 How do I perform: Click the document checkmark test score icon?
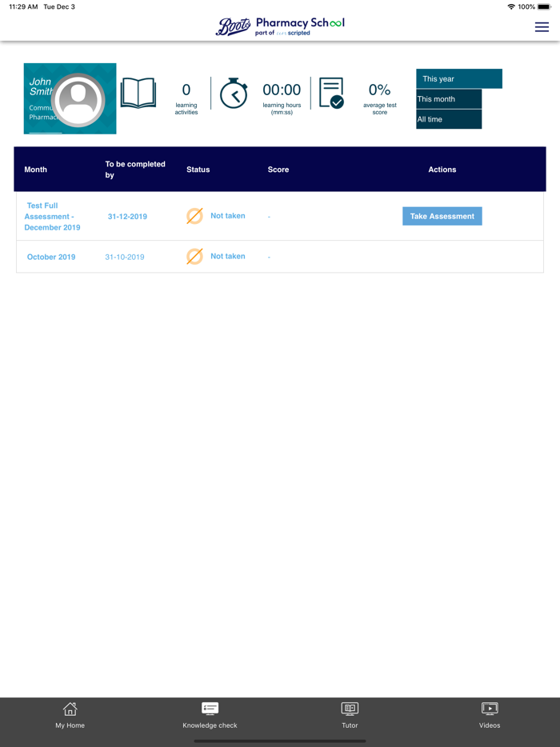(x=331, y=94)
